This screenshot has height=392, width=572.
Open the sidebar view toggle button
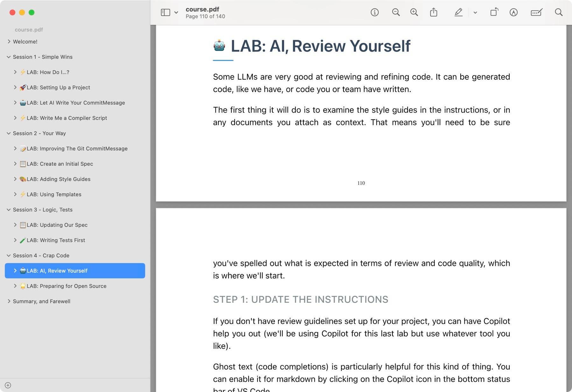pos(165,12)
